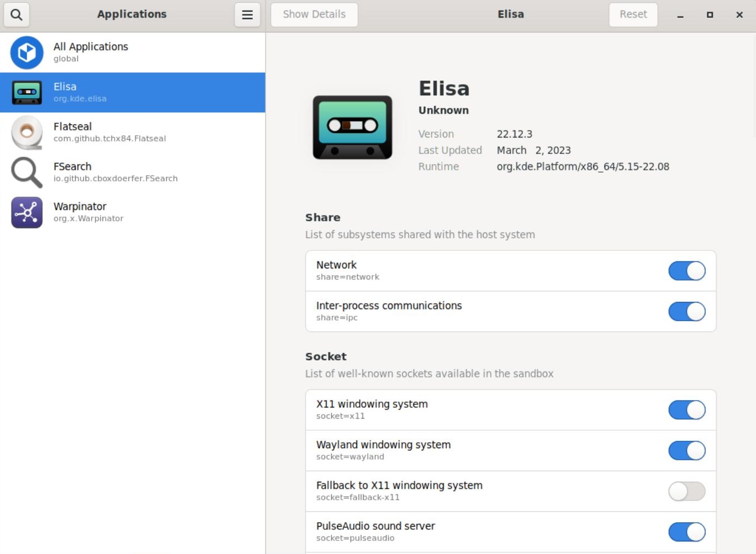Click the All Applications blue cube icon

[x=27, y=53]
